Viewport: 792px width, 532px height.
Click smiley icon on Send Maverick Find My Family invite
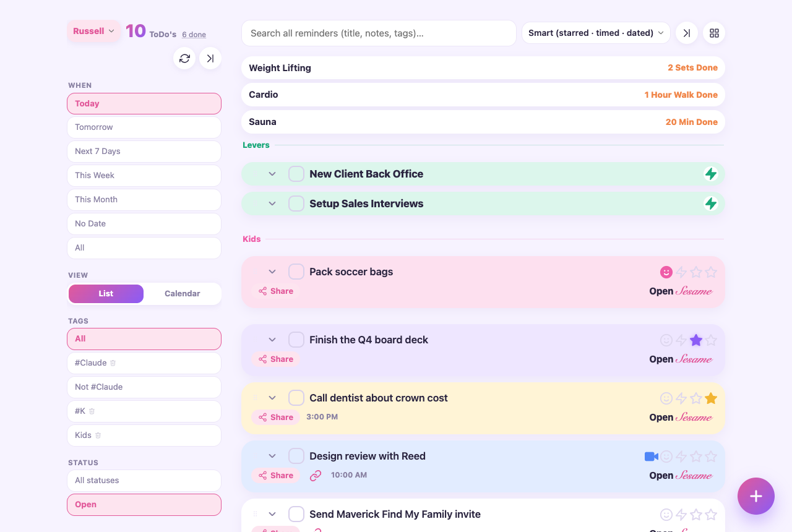(x=666, y=514)
